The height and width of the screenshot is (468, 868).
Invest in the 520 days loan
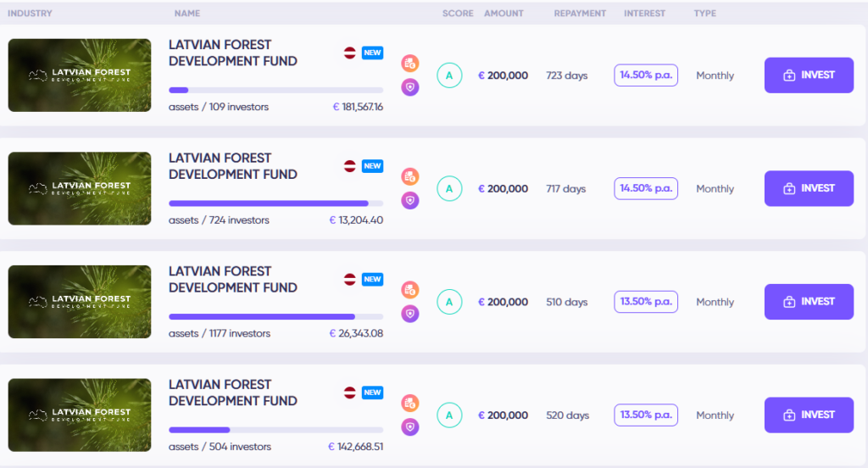click(809, 415)
